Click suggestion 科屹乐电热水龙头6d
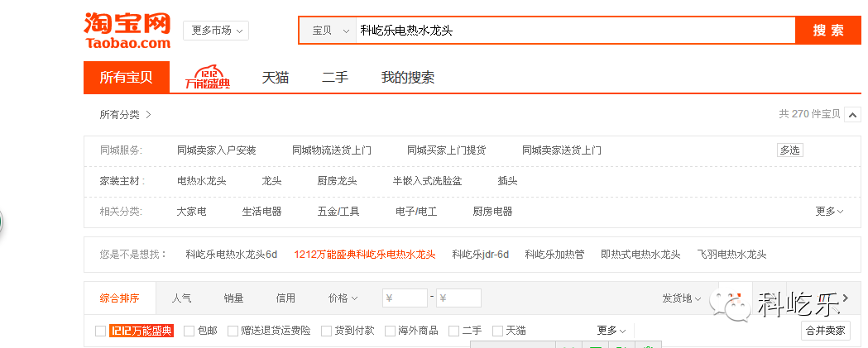This screenshot has height=348, width=868. (232, 255)
